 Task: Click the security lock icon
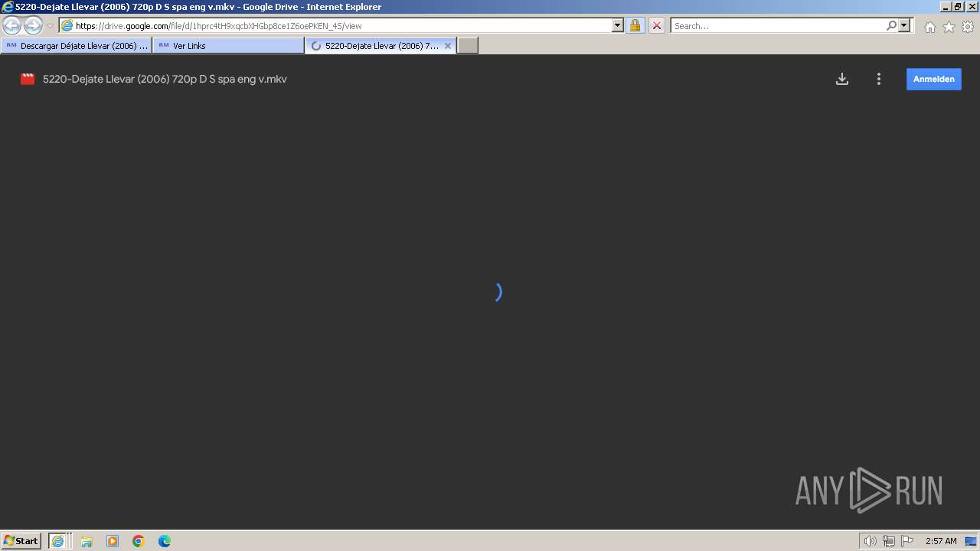pos(635,25)
